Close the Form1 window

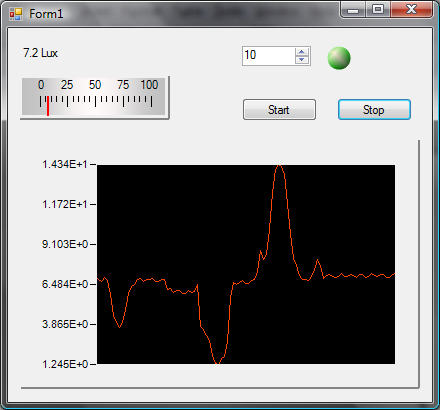[411, 9]
